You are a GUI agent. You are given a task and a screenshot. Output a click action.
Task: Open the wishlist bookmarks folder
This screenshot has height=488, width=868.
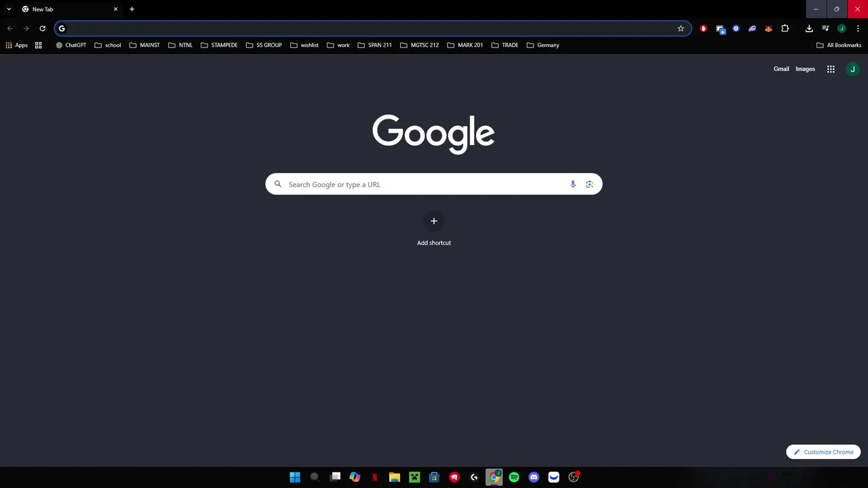pos(304,45)
